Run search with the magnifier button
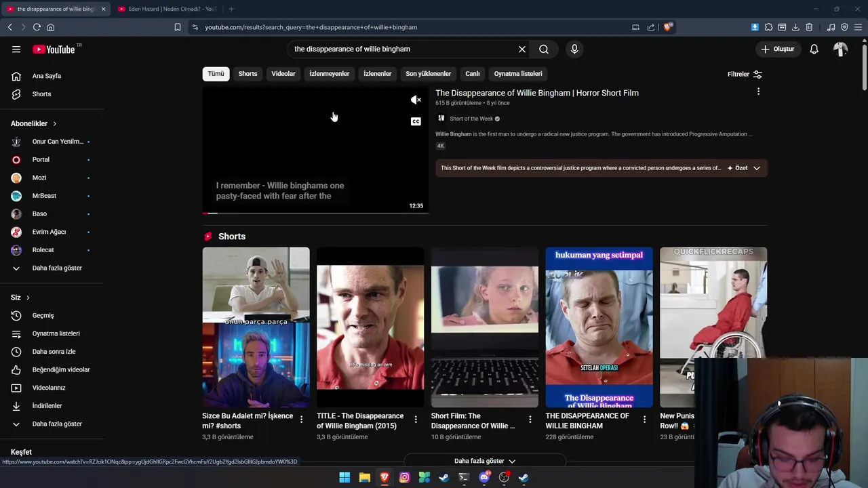This screenshot has height=488, width=868. (x=544, y=49)
